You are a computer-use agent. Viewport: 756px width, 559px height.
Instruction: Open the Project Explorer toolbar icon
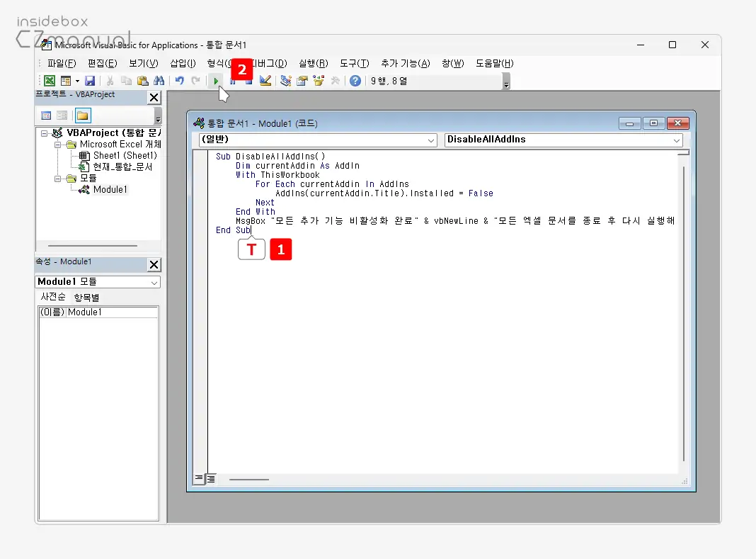click(x=286, y=81)
